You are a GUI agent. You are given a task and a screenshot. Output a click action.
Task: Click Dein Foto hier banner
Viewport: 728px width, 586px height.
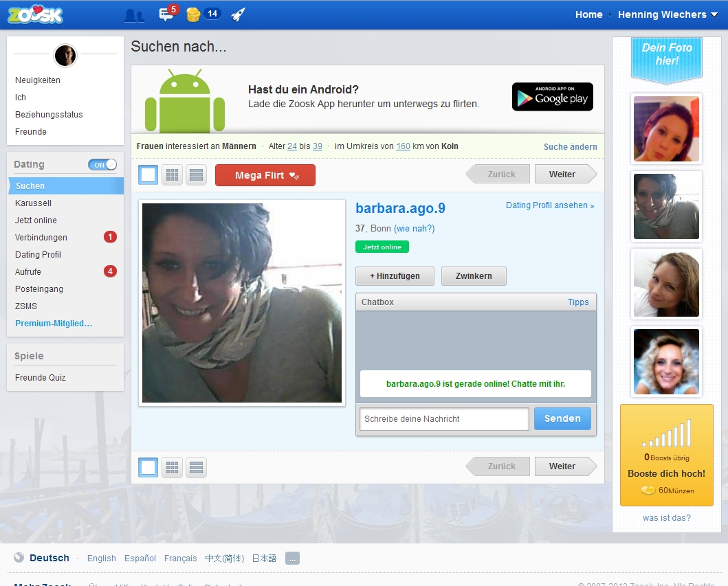click(x=667, y=60)
